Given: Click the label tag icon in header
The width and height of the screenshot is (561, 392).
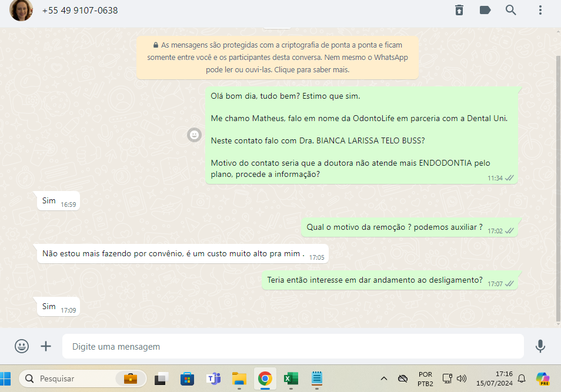Looking at the screenshot, I should tap(485, 10).
